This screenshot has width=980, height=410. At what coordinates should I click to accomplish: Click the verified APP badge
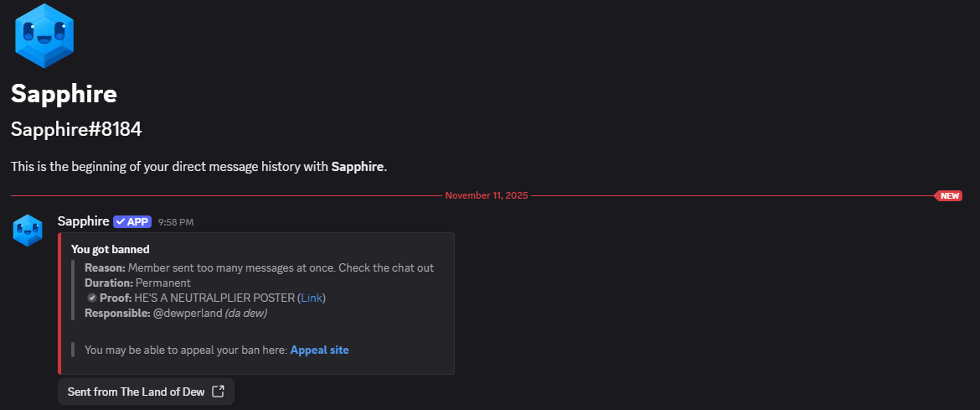click(x=132, y=221)
